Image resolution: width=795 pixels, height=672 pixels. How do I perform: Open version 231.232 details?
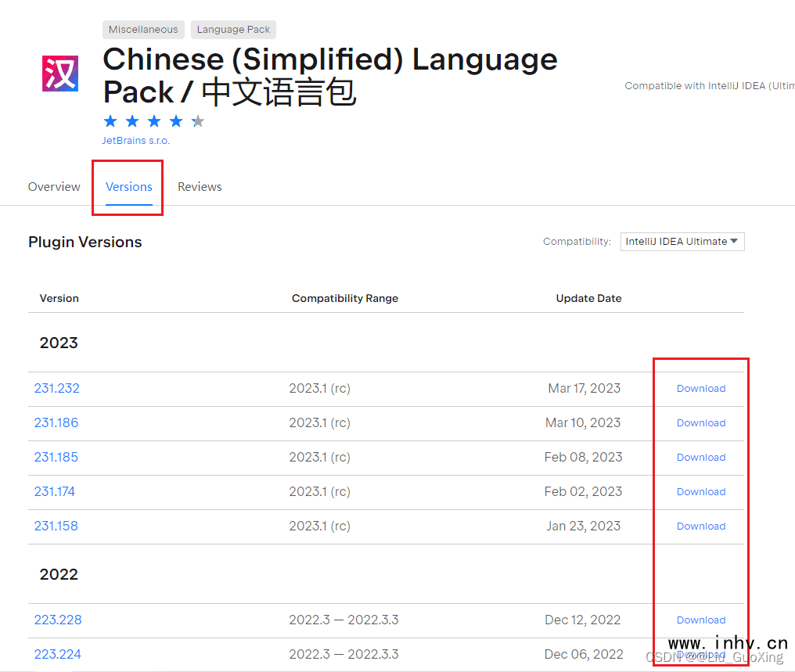click(57, 388)
